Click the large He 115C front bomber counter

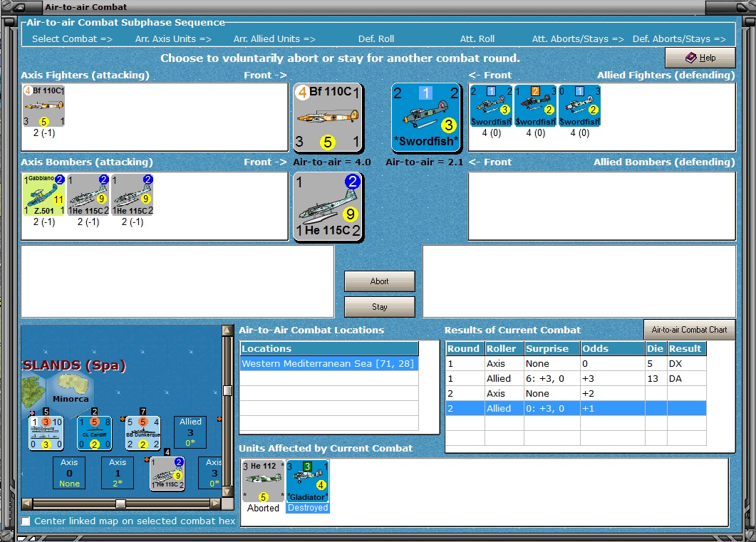(328, 207)
